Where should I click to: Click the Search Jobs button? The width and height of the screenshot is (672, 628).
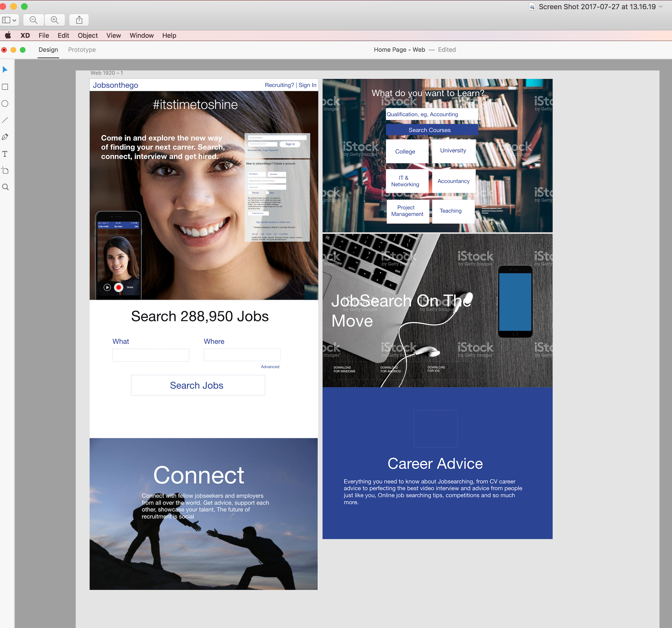(x=198, y=385)
